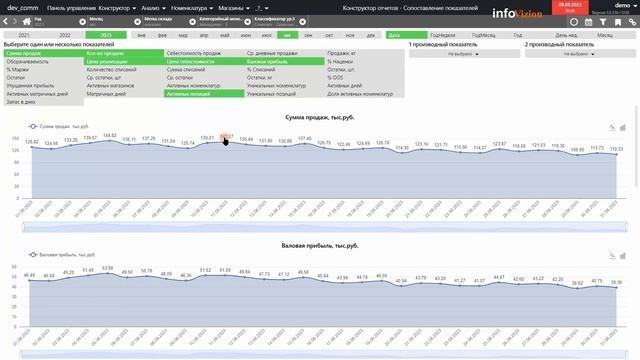The height and width of the screenshot is (360, 640).
Task: Go forward with the right arrow icon
Action: tap(15, 21)
